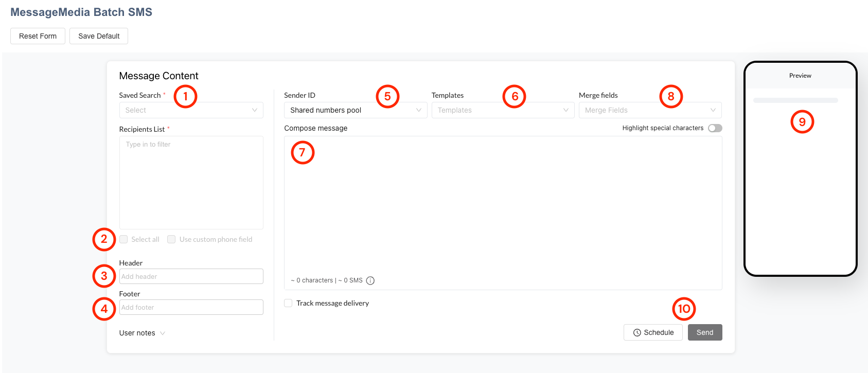The height and width of the screenshot is (373, 868).
Task: Click the Message Content heading
Action: (x=158, y=76)
